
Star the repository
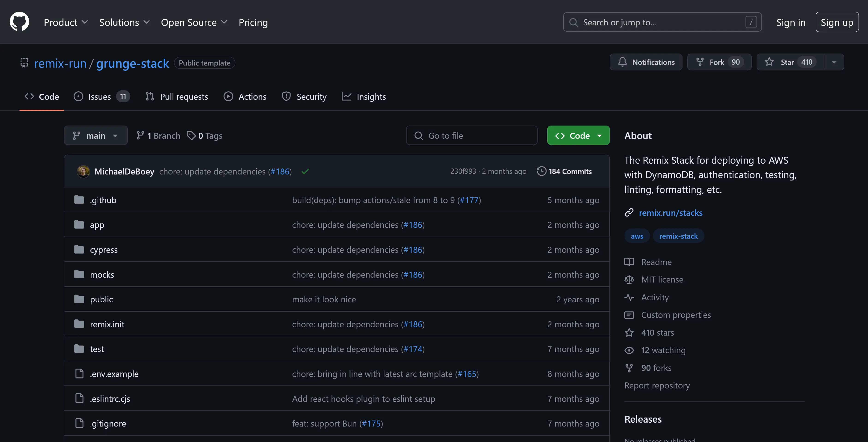point(790,62)
